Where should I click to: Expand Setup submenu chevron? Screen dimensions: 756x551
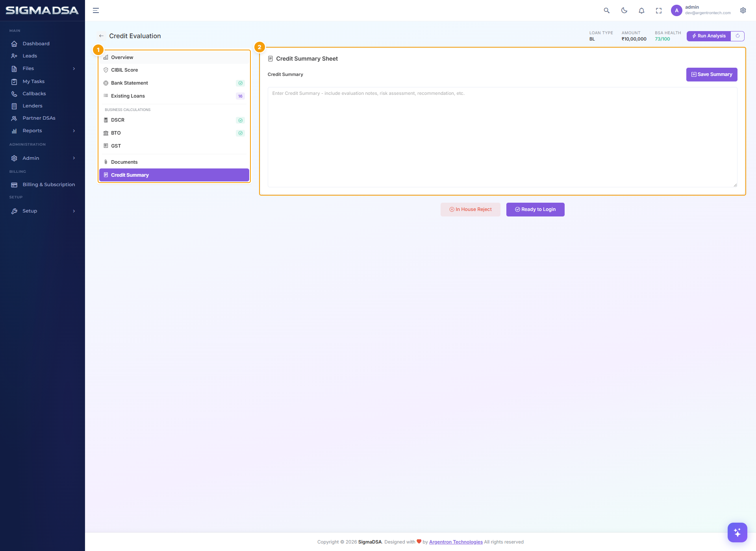point(74,211)
